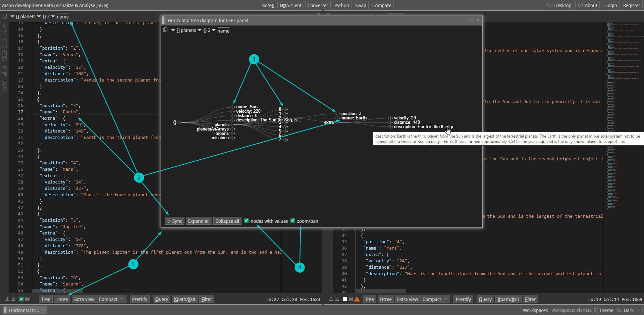
Task: Click the undo icon in left sidebar
Action: point(5,26)
